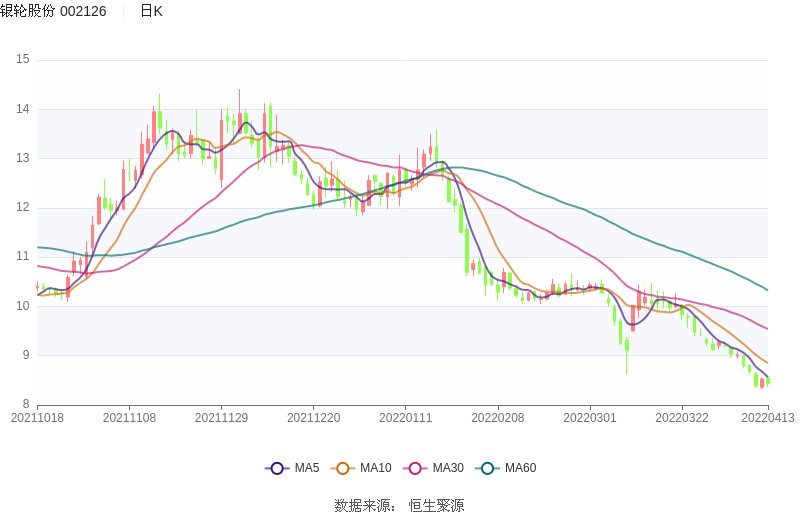Hide the MA5 series via its label
Viewport: 800px width, 517px height.
(307, 468)
